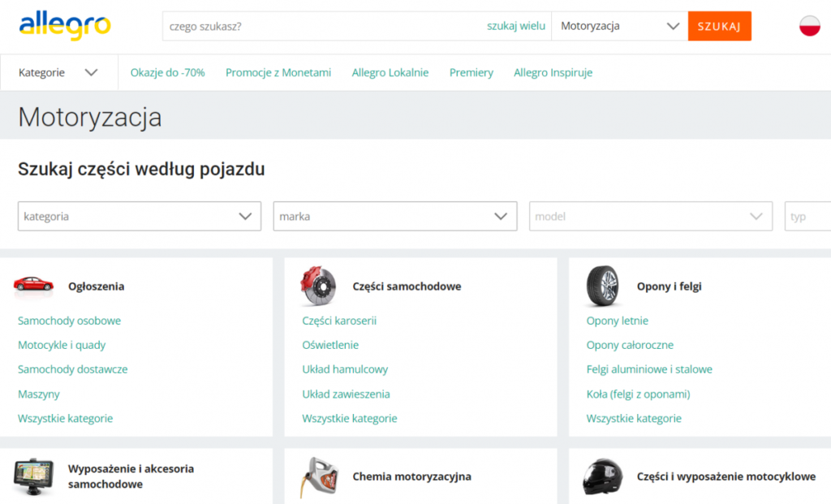Click the 'Części samochodowe' heading
The height and width of the screenshot is (504, 831).
coord(407,286)
